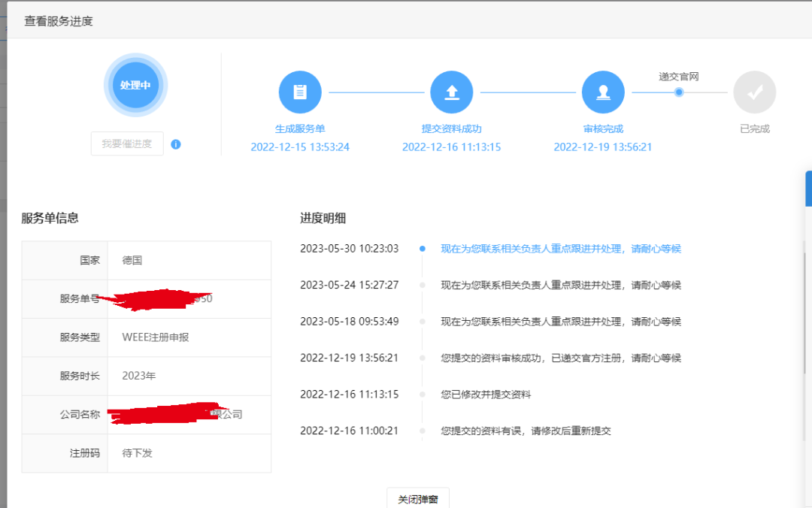The height and width of the screenshot is (508, 812).
Task: Open the info tooltip icon beside 我要催进度
Action: click(176, 144)
